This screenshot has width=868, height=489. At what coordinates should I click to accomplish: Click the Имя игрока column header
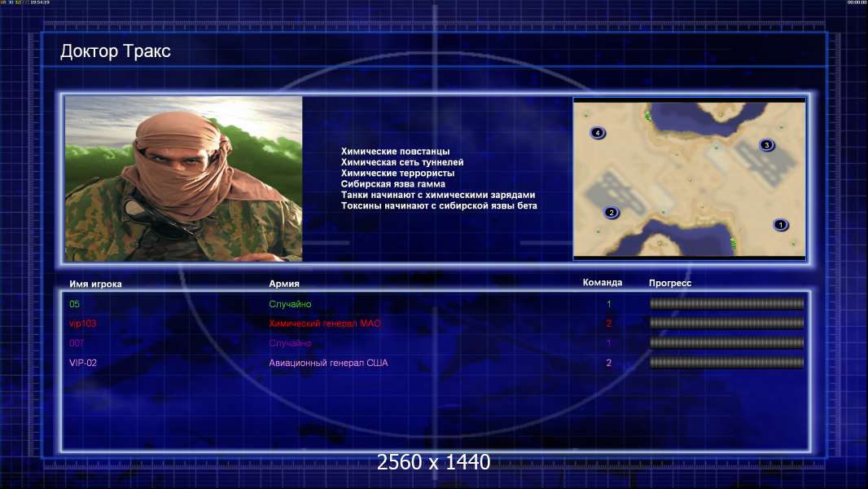point(95,284)
